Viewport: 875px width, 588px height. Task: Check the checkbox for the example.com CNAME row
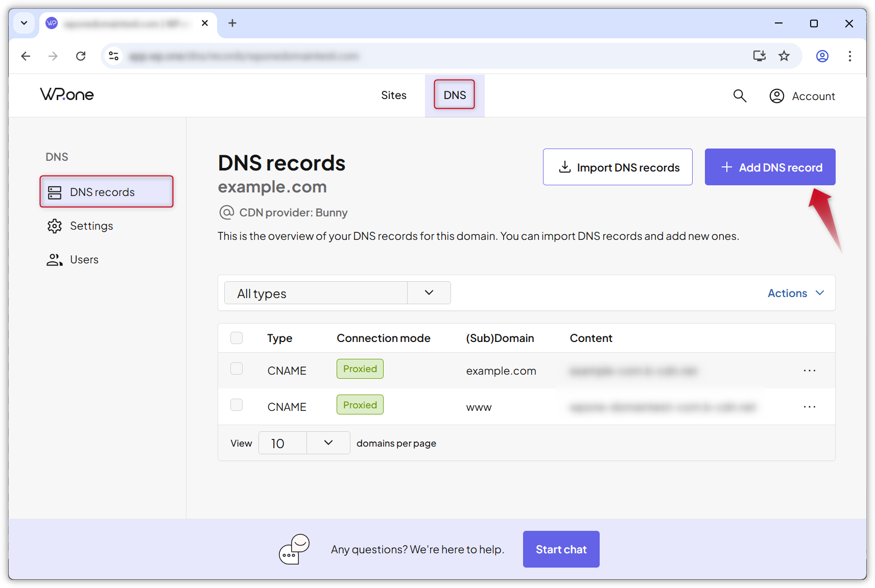[x=237, y=369]
